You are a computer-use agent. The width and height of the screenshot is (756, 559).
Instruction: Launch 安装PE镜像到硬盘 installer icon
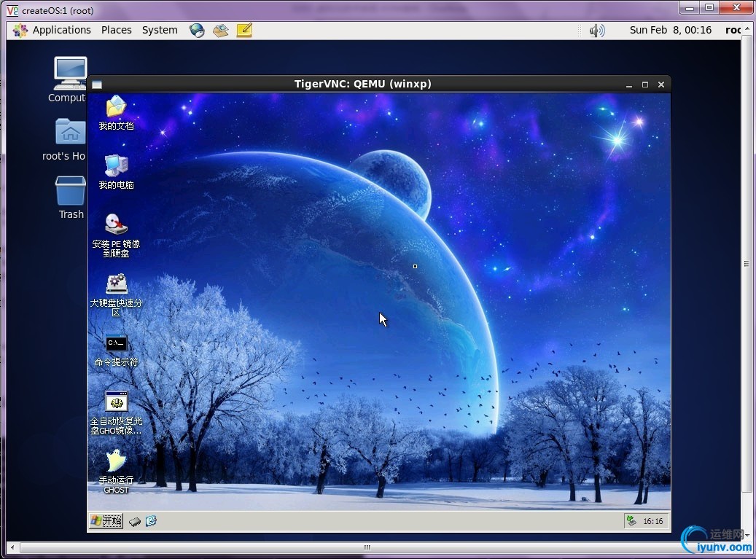coord(116,225)
